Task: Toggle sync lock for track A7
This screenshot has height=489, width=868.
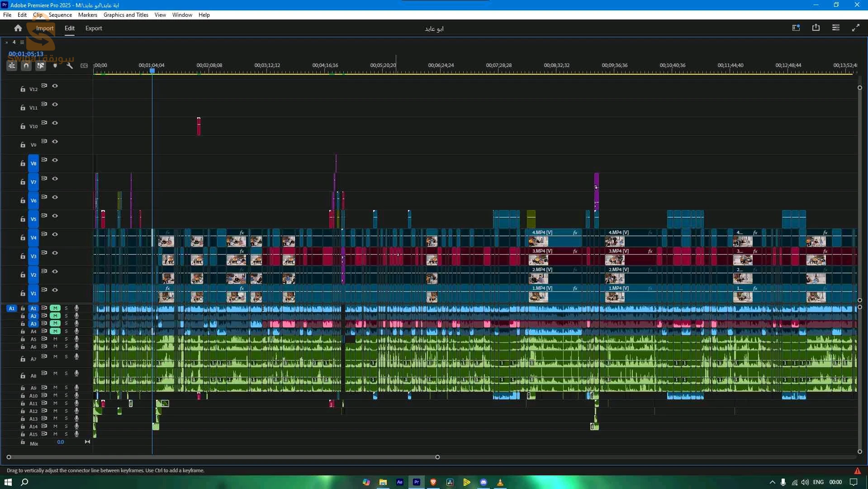Action: [x=44, y=356]
